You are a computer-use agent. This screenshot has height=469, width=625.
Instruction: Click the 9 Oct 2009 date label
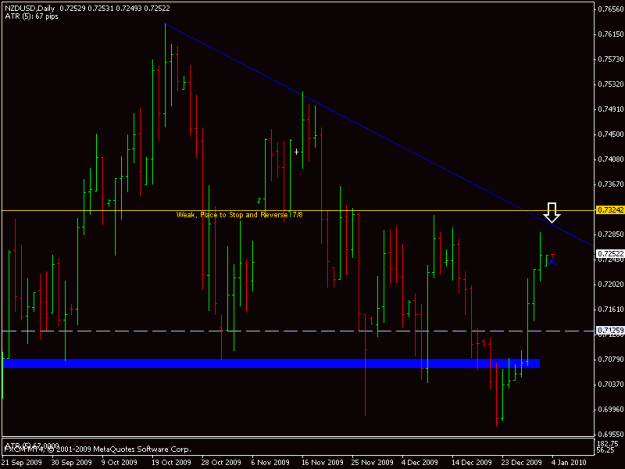pyautogui.click(x=119, y=462)
